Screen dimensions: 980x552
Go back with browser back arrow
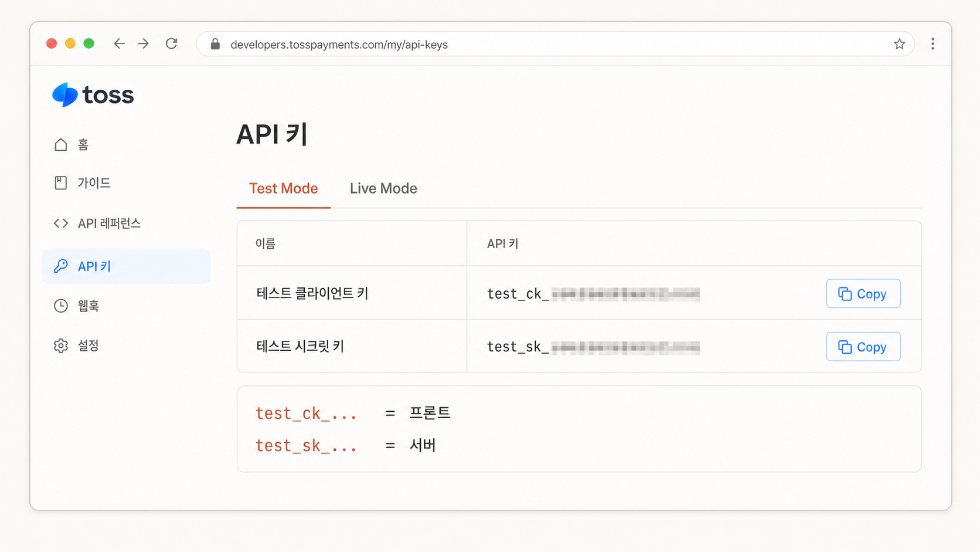[119, 43]
